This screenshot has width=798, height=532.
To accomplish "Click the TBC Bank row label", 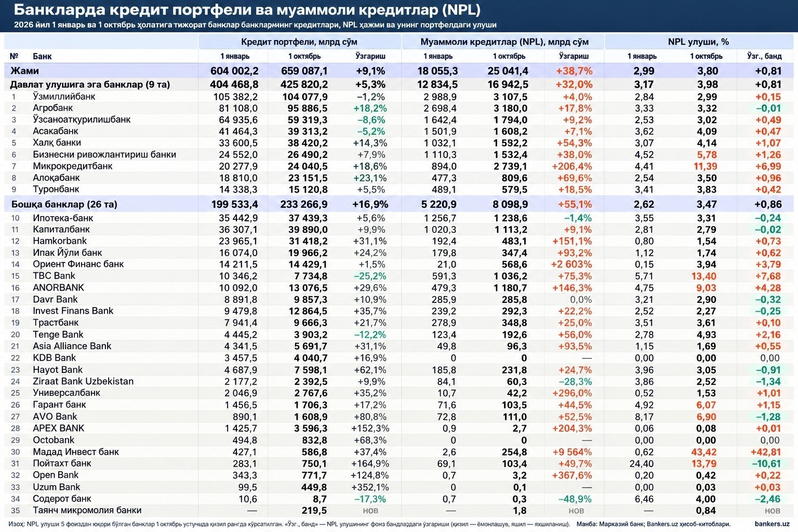I will [x=54, y=276].
